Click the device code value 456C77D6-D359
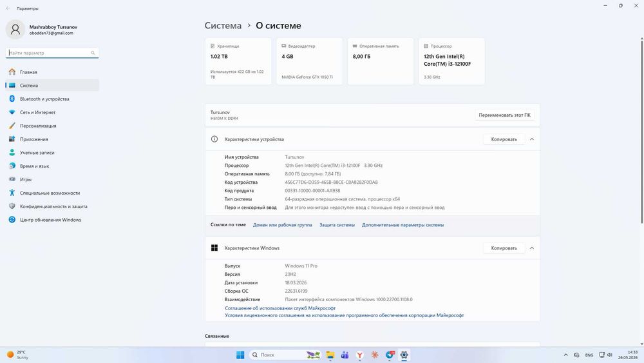Viewport: 644px width, 363px height. pos(331,182)
